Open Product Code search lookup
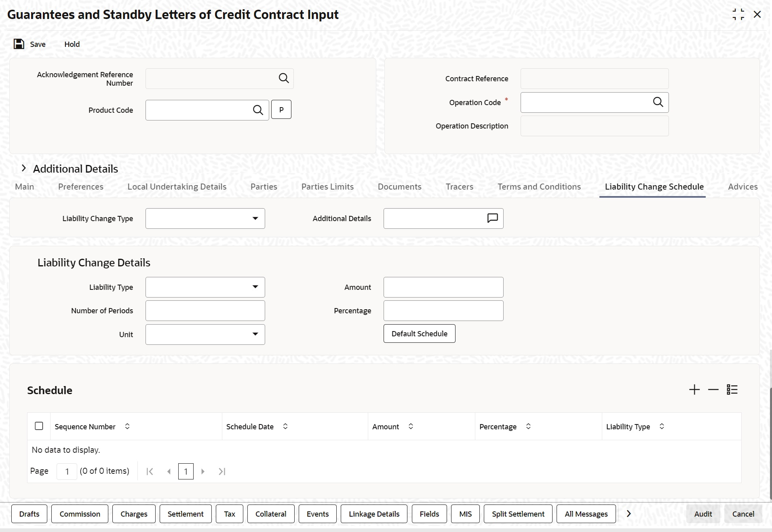The image size is (772, 532). click(258, 110)
